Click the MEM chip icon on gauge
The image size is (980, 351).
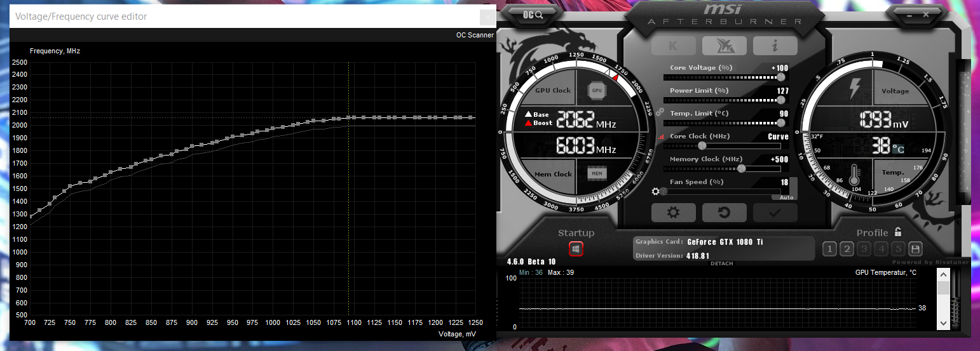tap(597, 173)
